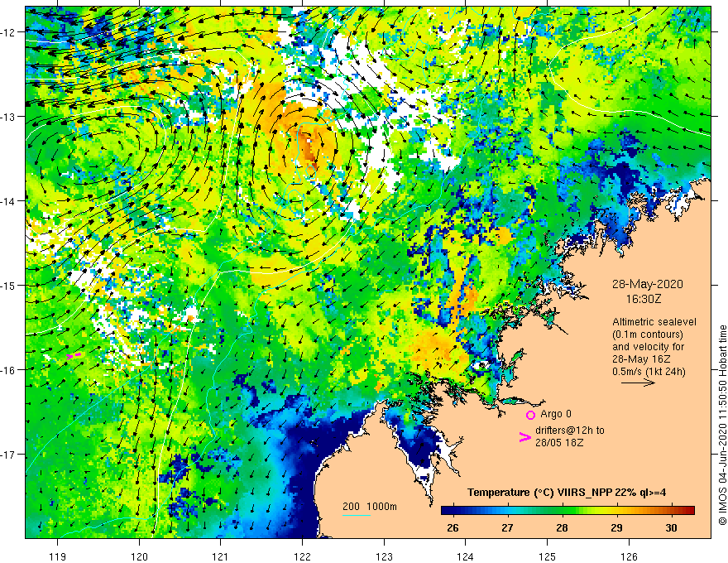
Task: Click the magenta drifter track near 119E 16S
Action: (x=74, y=356)
